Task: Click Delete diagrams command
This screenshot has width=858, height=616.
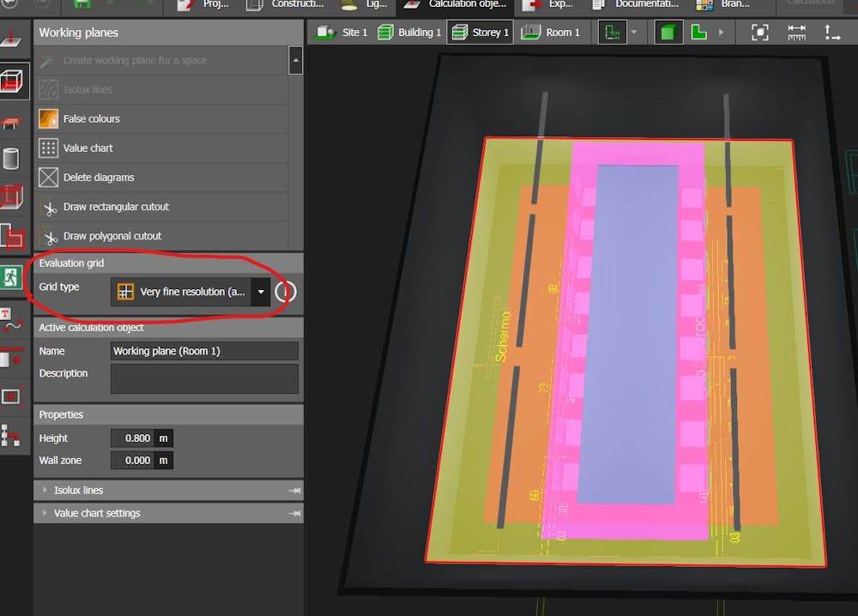Action: pyautogui.click(x=160, y=178)
